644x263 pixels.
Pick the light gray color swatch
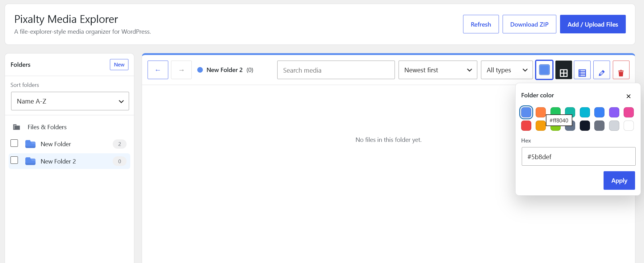click(x=614, y=126)
